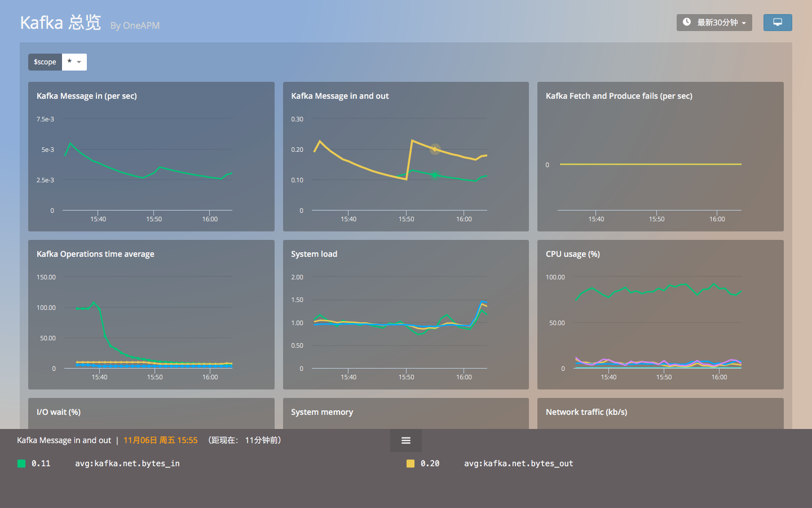Click the 0.11 value in legend

(x=41, y=463)
